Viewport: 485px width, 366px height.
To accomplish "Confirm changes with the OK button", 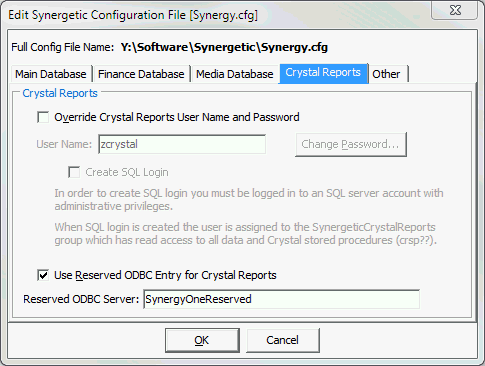I will [202, 340].
